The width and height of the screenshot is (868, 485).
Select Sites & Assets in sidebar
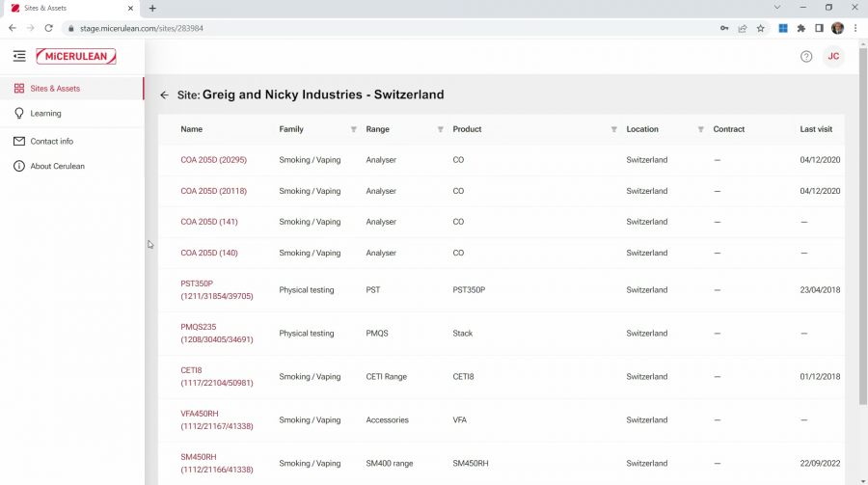click(72, 89)
